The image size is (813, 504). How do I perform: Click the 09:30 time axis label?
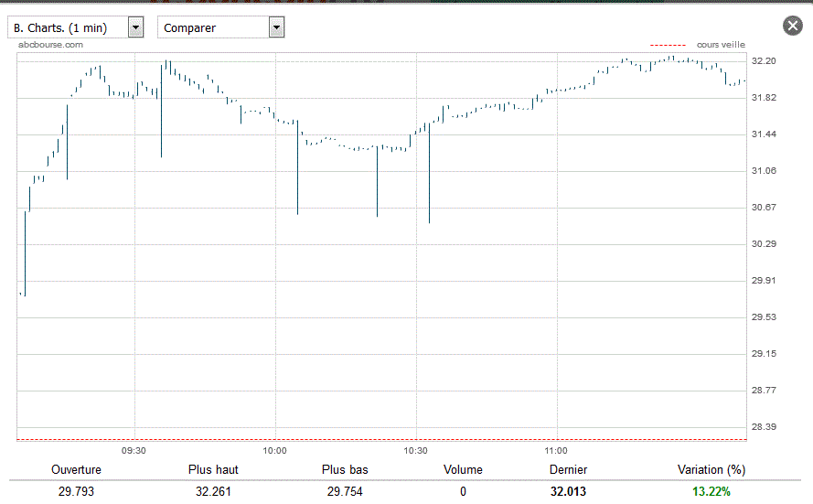point(134,451)
